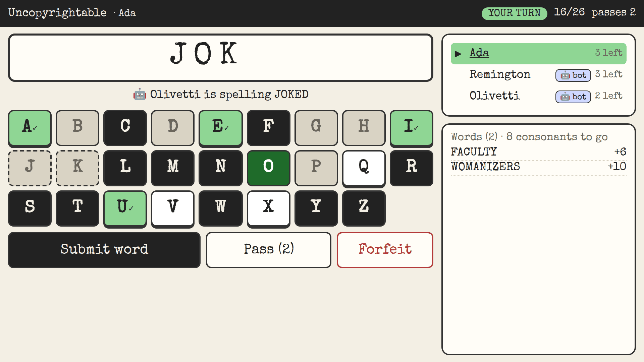Select the letter S tile
The image size is (644, 362).
(30, 208)
